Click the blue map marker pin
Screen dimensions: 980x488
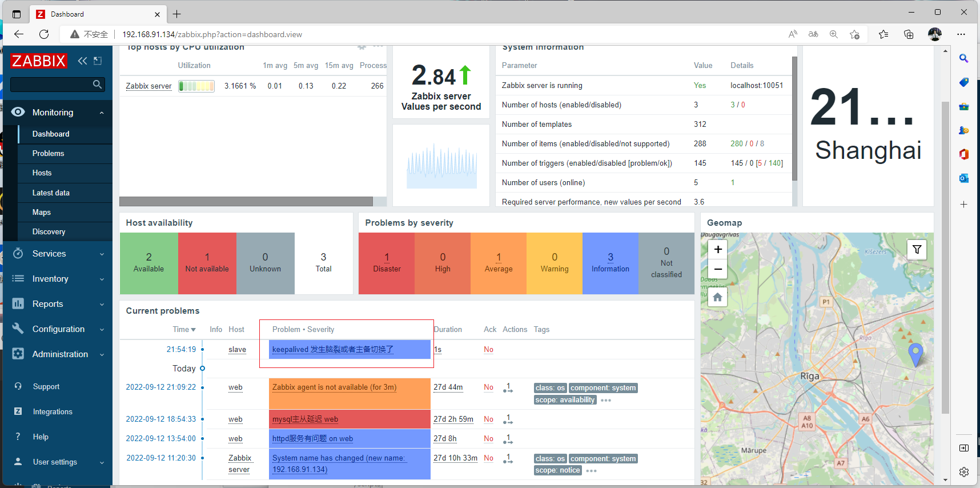[915, 355]
